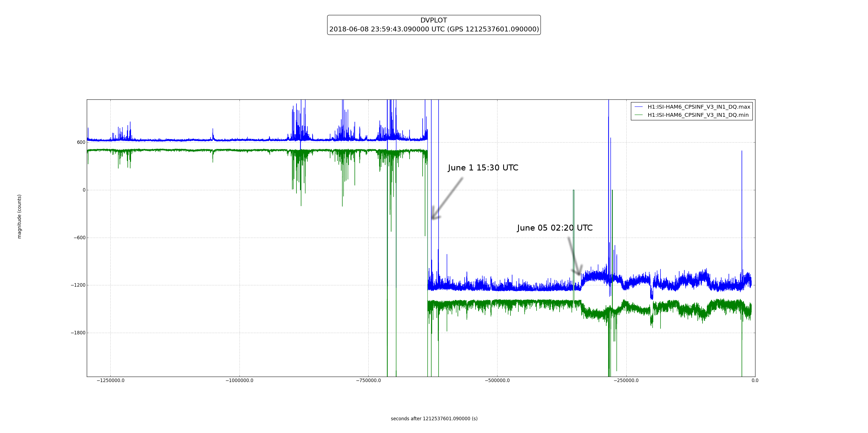The width and height of the screenshot is (868, 433).
Task: Click the blue .max legend line sample
Action: tap(639, 107)
